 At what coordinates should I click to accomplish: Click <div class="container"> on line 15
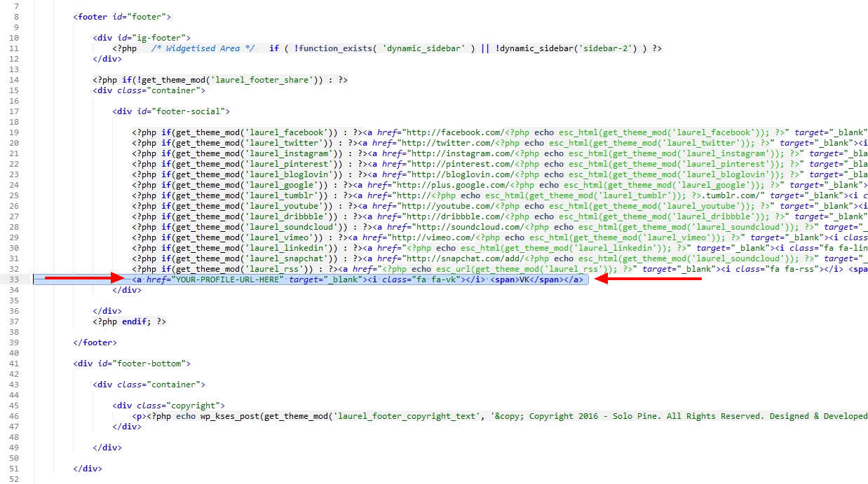click(x=149, y=90)
